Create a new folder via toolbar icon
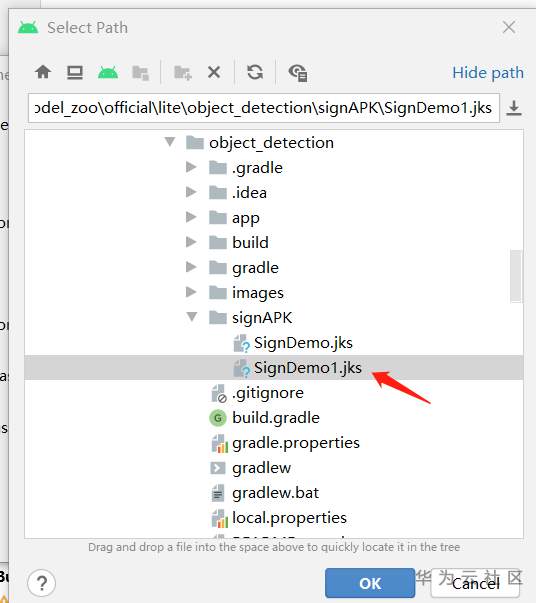This screenshot has width=536, height=603. [182, 72]
